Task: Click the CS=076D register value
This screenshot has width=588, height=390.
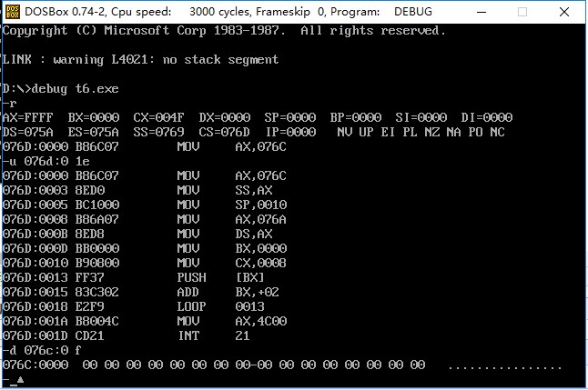Action: pyautogui.click(x=224, y=132)
